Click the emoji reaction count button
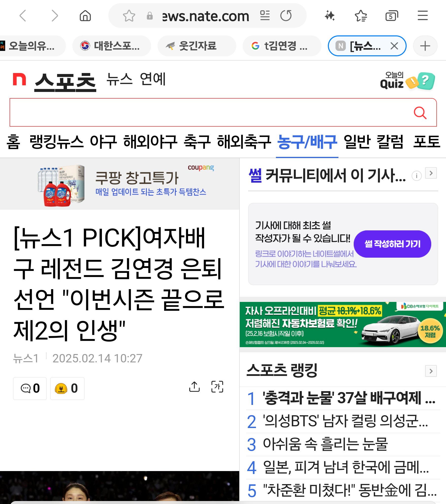This screenshot has height=504, width=446. (x=67, y=388)
